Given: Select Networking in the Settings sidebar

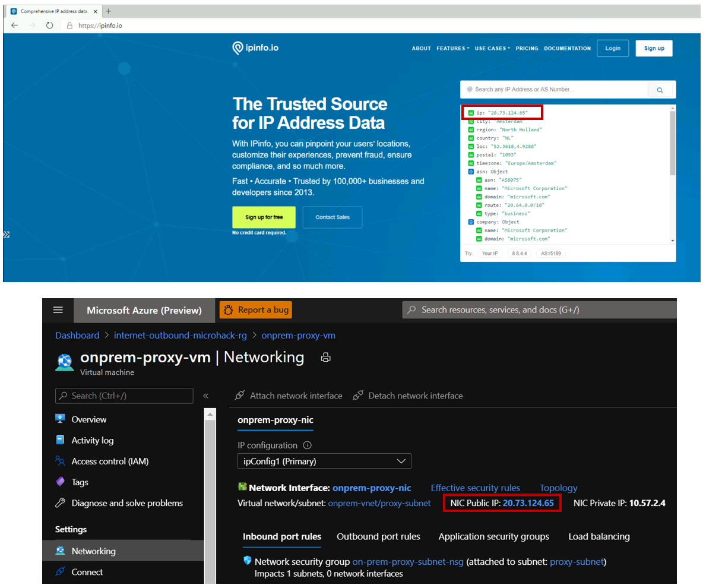Looking at the screenshot, I should coord(123,551).
